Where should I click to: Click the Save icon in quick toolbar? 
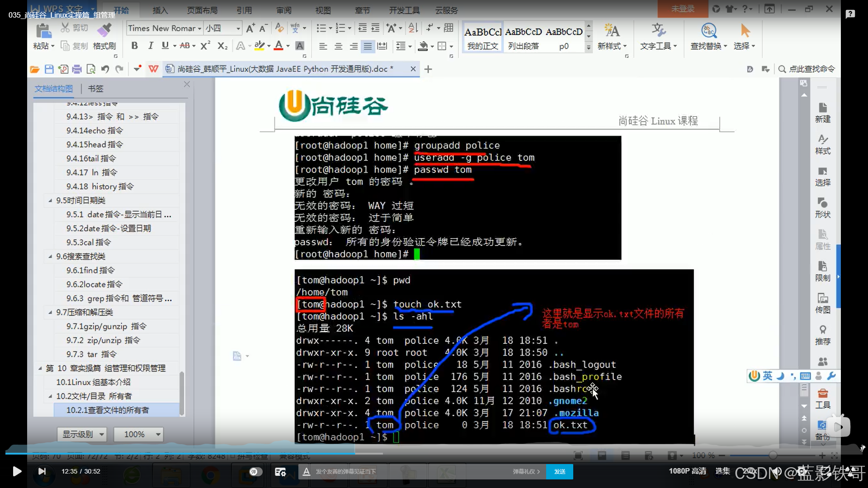coord(49,69)
